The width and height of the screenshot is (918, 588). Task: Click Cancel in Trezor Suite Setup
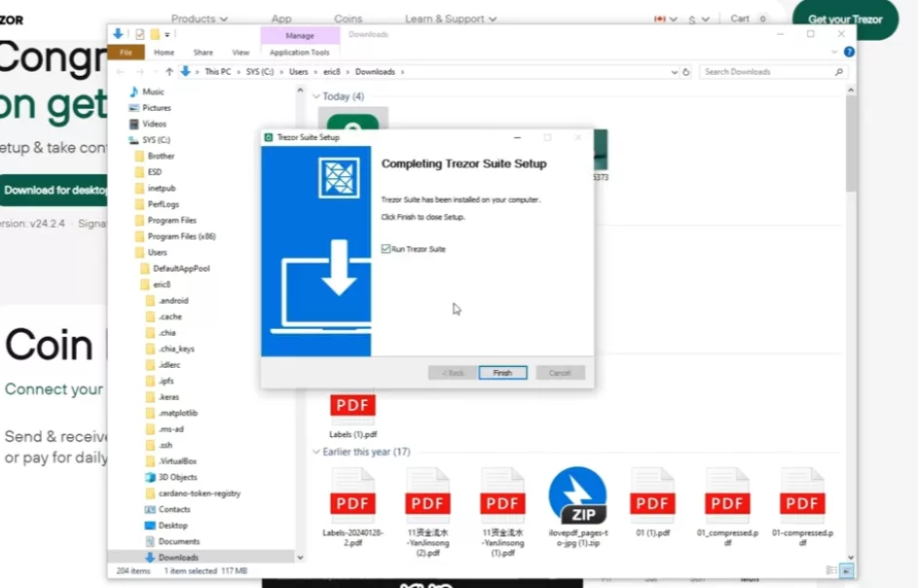[x=560, y=373]
